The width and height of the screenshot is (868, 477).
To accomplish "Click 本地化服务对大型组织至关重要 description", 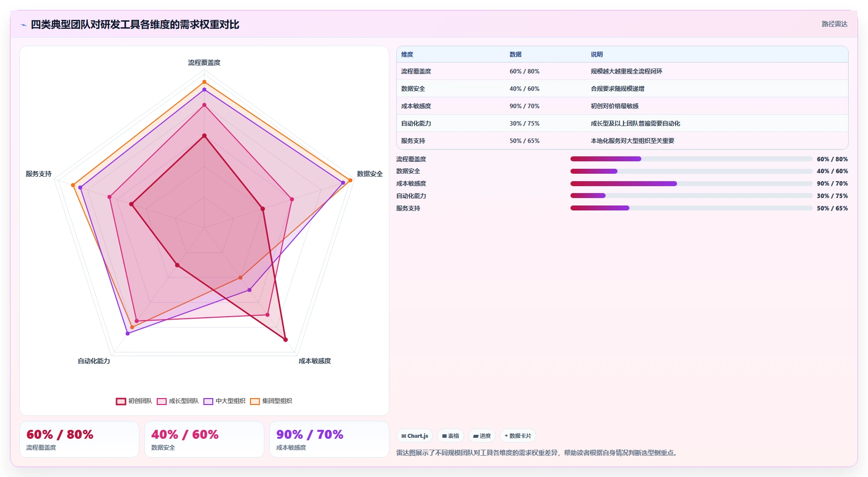I will tap(632, 141).
